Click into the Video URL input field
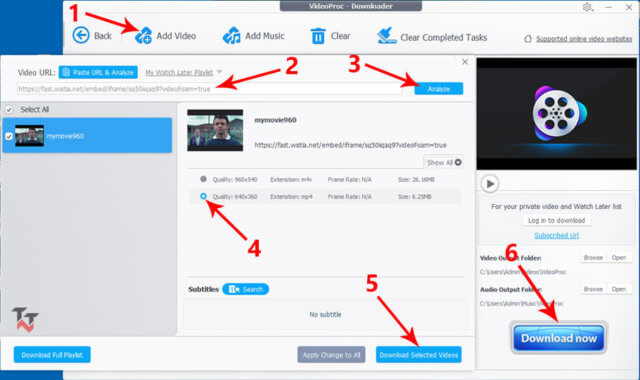 click(x=209, y=89)
